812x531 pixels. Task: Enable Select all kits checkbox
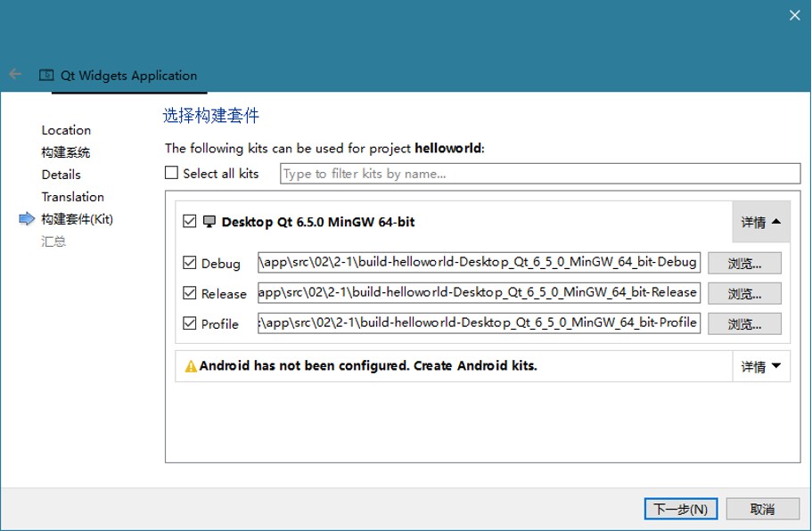(x=171, y=173)
